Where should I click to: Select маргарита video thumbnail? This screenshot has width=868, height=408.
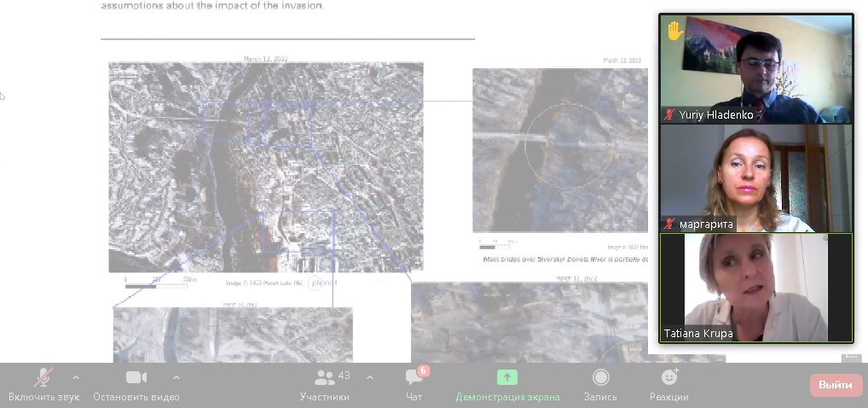[756, 178]
